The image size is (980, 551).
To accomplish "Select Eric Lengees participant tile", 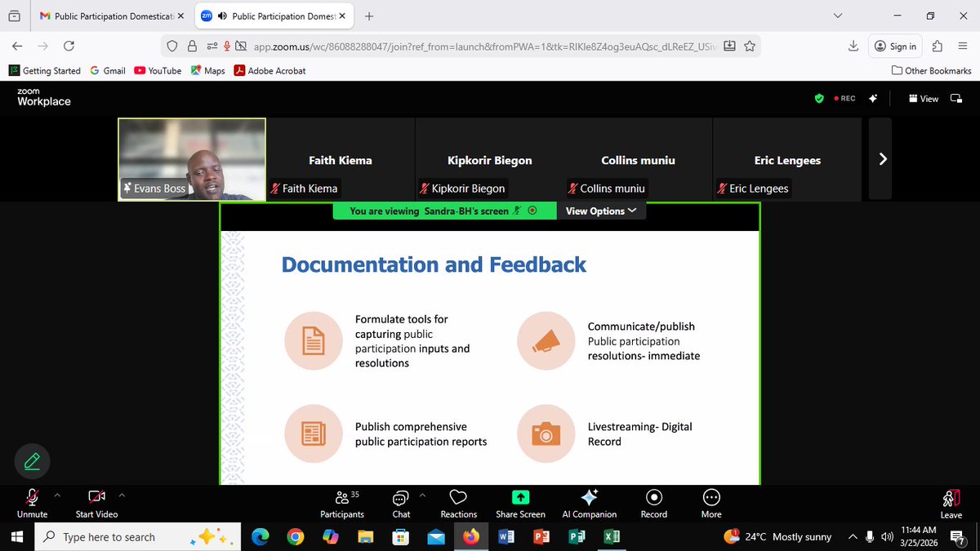I will click(x=786, y=159).
